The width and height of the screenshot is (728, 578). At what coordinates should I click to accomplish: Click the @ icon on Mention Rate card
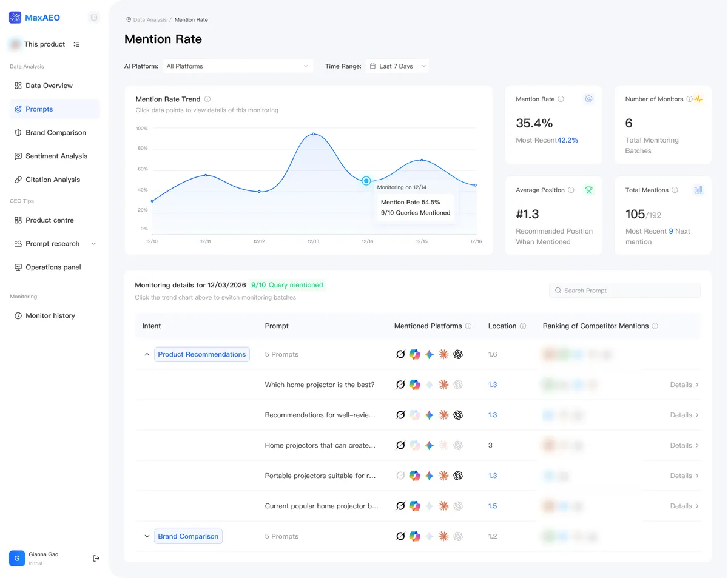588,99
